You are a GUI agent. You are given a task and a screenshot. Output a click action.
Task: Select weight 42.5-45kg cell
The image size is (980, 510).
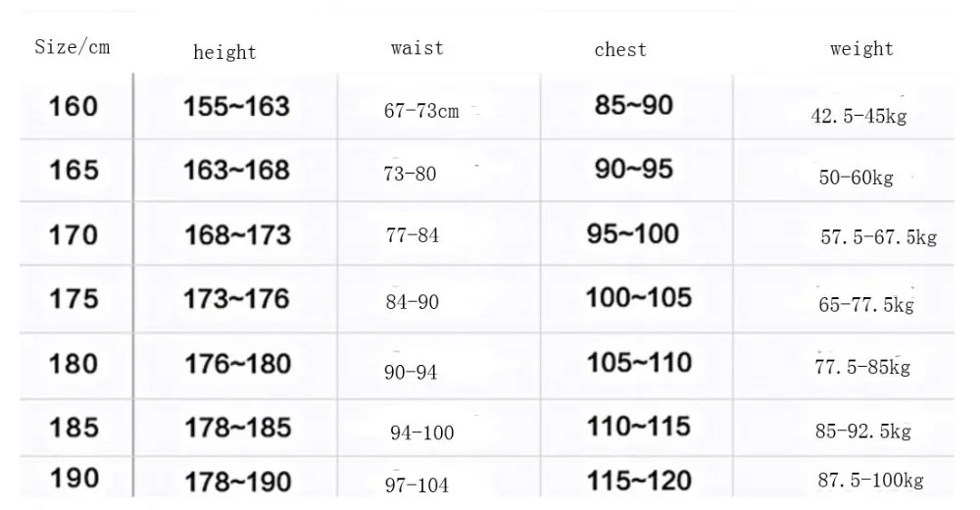pyautogui.click(x=858, y=116)
